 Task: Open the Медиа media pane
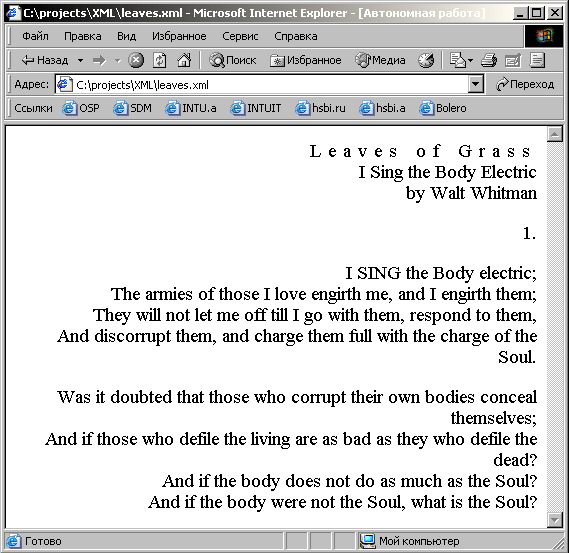coord(380,60)
